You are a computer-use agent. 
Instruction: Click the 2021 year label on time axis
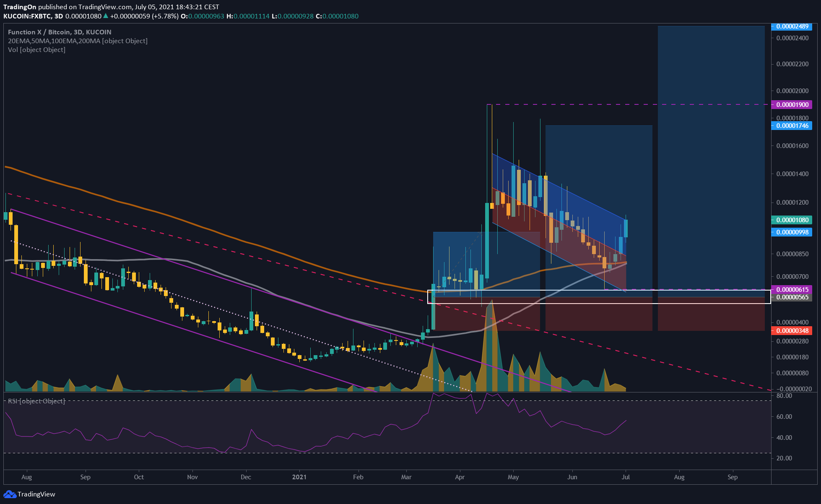[x=299, y=477]
